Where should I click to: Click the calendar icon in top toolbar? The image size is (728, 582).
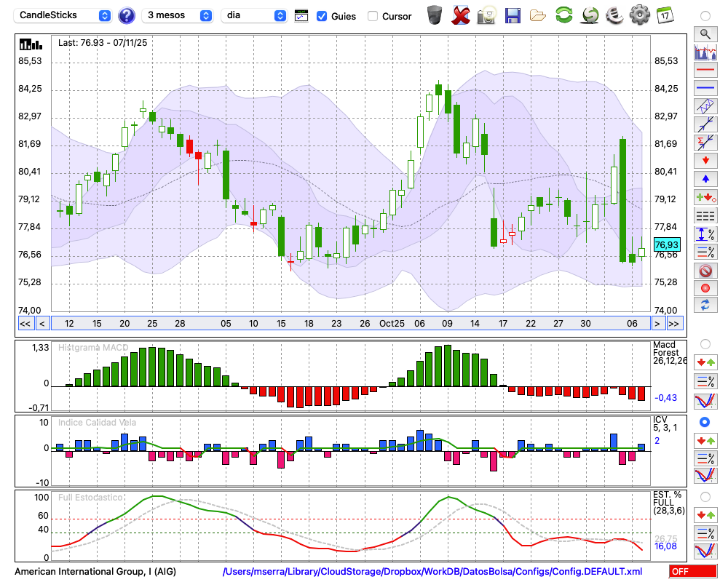click(x=664, y=15)
